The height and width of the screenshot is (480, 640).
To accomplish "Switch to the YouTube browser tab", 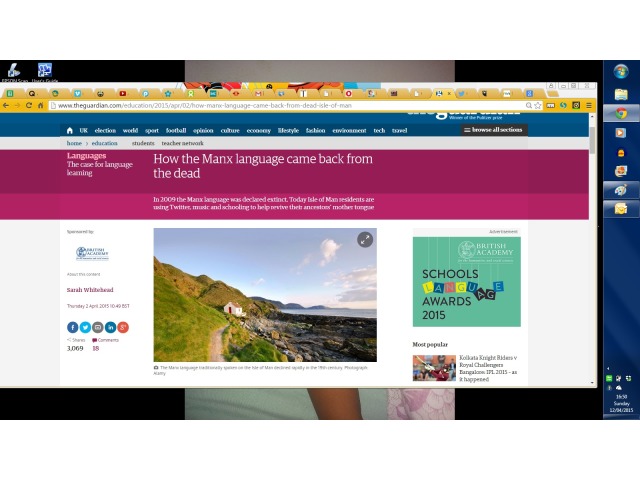I will tap(122, 93).
